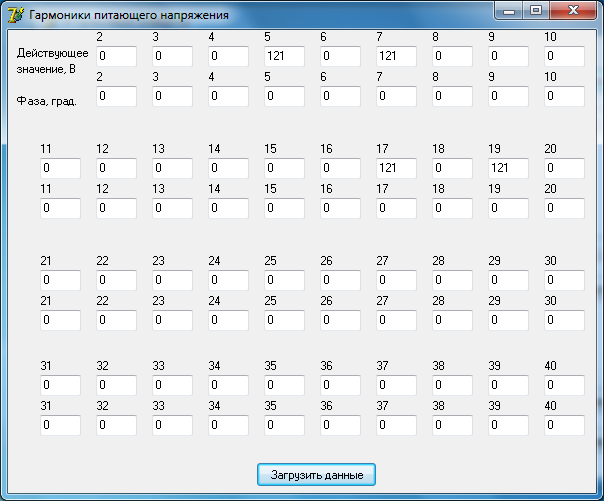Focus the RMS value field for harmonic 3
Image resolution: width=604 pixels, height=501 pixels.
[x=172, y=56]
